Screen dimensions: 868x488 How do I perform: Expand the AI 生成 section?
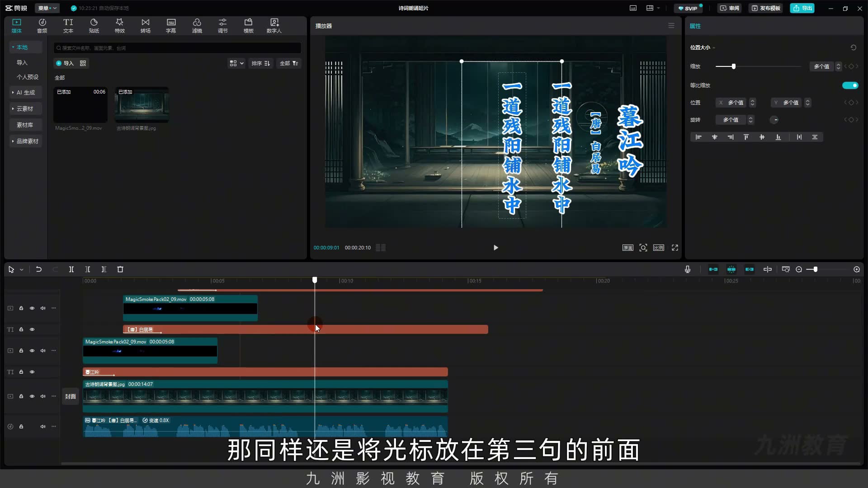coord(25,92)
